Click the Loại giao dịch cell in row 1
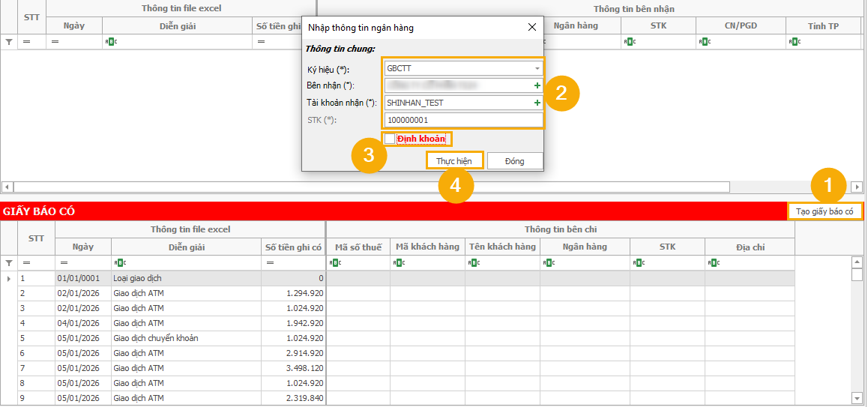The height and width of the screenshot is (407, 868). [186, 279]
